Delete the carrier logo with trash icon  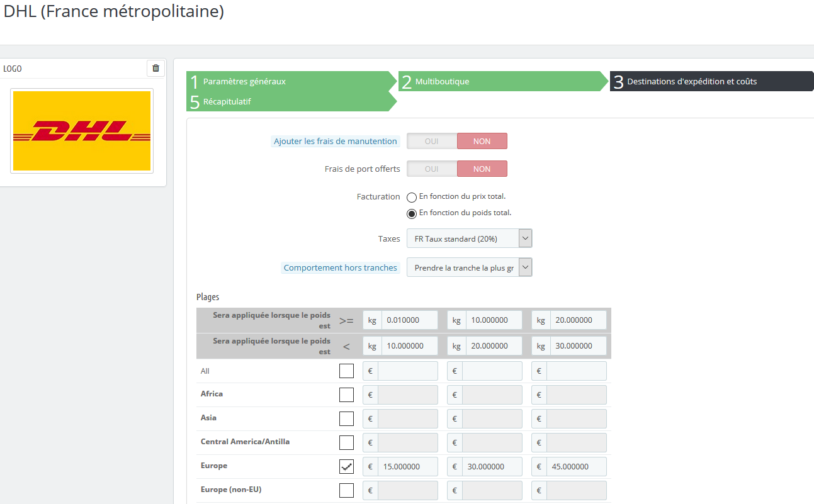point(156,69)
